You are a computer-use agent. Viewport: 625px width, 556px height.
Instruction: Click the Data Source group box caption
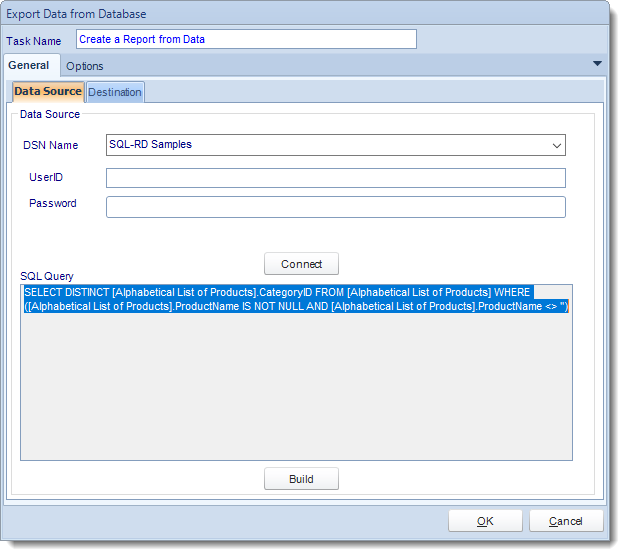point(50,114)
